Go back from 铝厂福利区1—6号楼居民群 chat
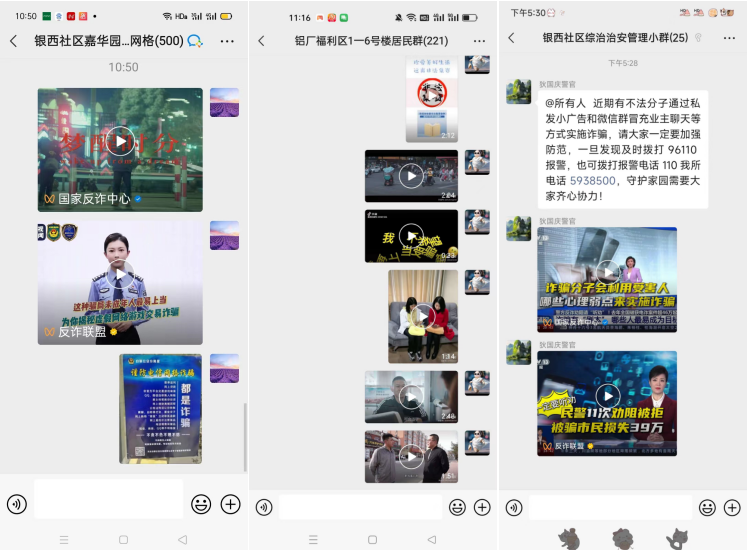The image size is (747, 550). (x=262, y=41)
